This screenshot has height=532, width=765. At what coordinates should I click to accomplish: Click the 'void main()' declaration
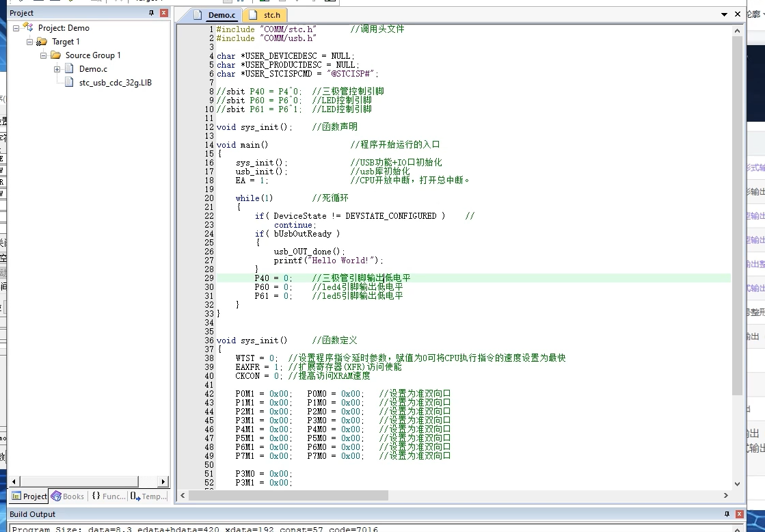(x=243, y=144)
